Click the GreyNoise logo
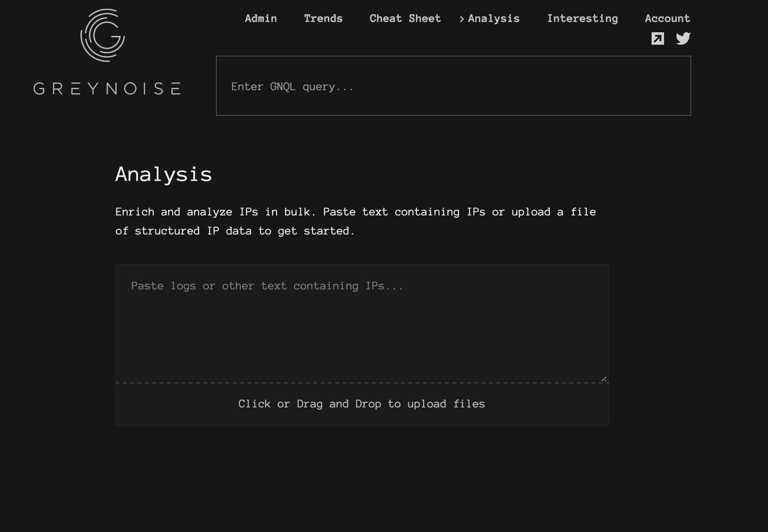The height and width of the screenshot is (532, 768). pos(107,52)
